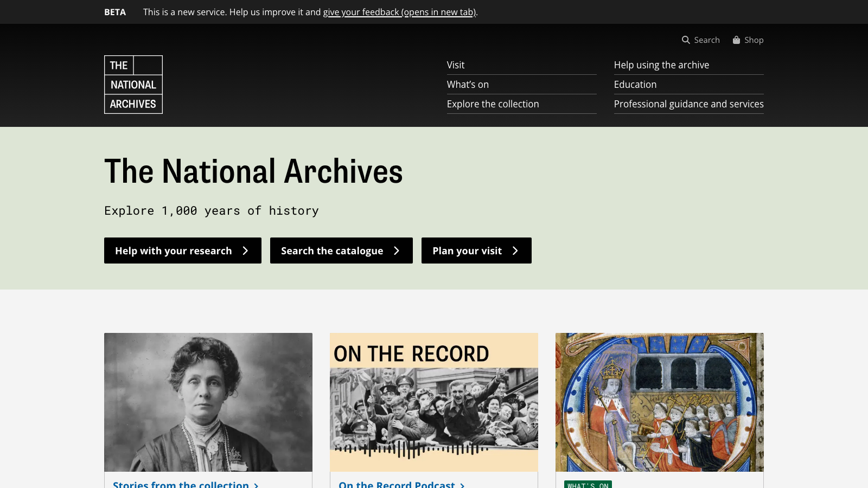The height and width of the screenshot is (488, 868).
Task: Open the What's on navigation menu
Action: click(x=467, y=84)
